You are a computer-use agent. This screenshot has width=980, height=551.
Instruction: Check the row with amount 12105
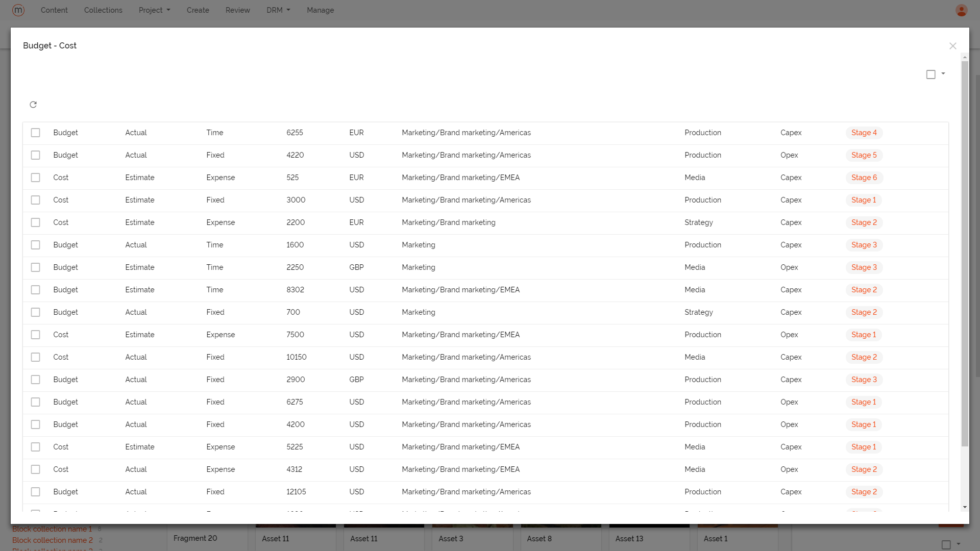tap(35, 492)
